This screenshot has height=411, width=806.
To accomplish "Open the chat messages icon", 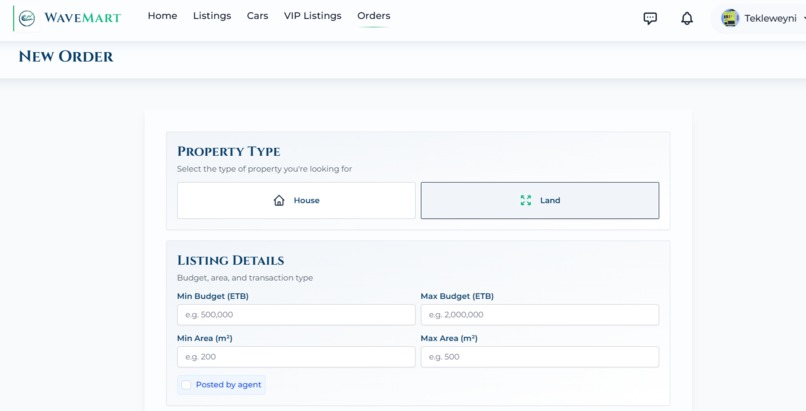I will 650,18.
